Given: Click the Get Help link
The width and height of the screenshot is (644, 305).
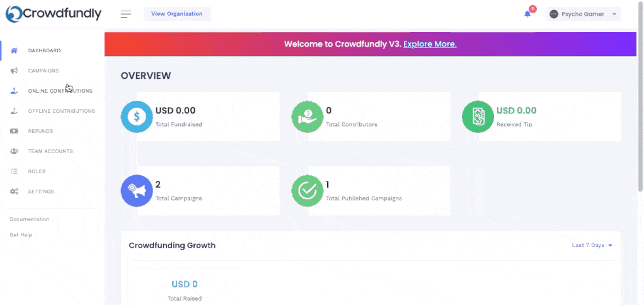Looking at the screenshot, I should [21, 235].
